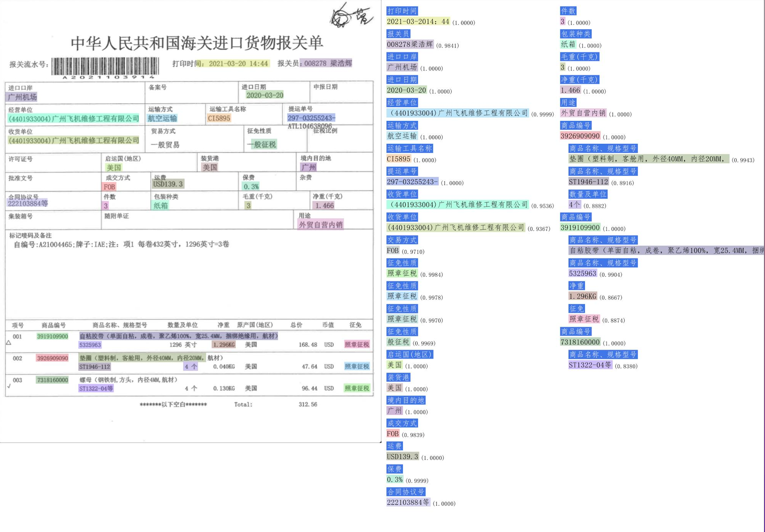The height and width of the screenshot is (532, 765).
Task: Click the blue 进口日期 label in results list
Action: 402,80
